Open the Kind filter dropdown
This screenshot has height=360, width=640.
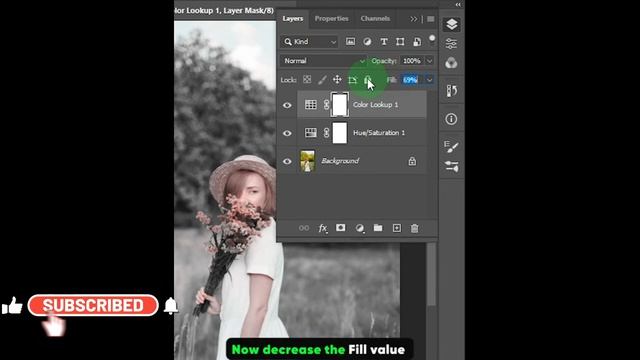[x=310, y=42]
